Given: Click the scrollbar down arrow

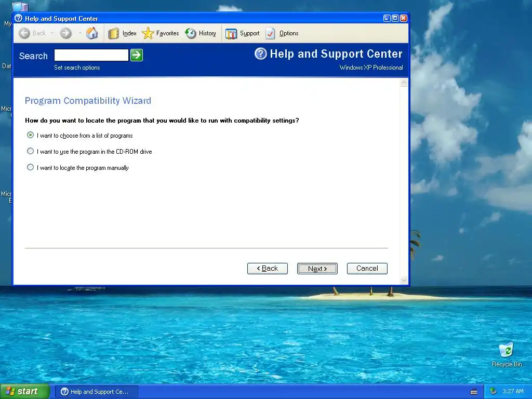Looking at the screenshot, I should (x=404, y=280).
